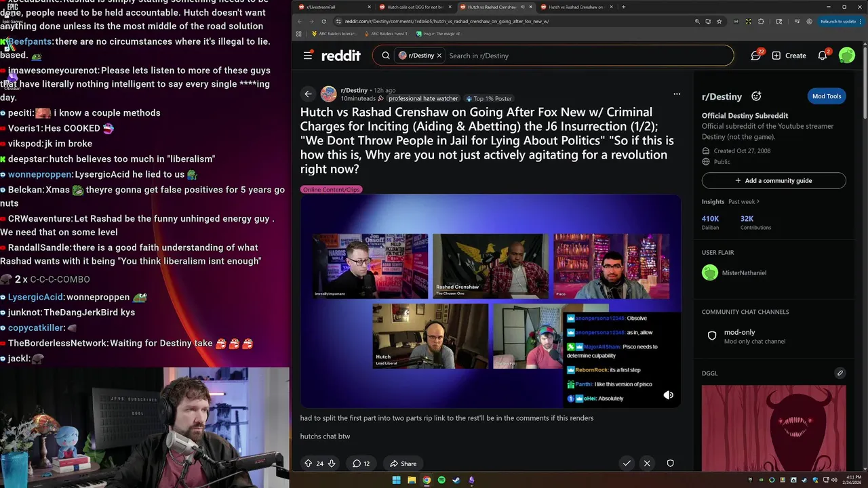Click the Online Content/Clips flair

coord(331,190)
